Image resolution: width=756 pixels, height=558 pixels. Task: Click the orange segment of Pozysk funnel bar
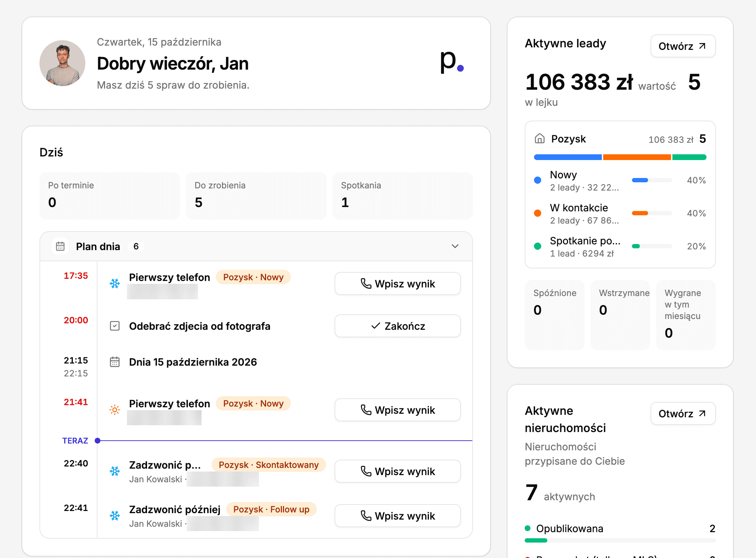click(x=637, y=157)
